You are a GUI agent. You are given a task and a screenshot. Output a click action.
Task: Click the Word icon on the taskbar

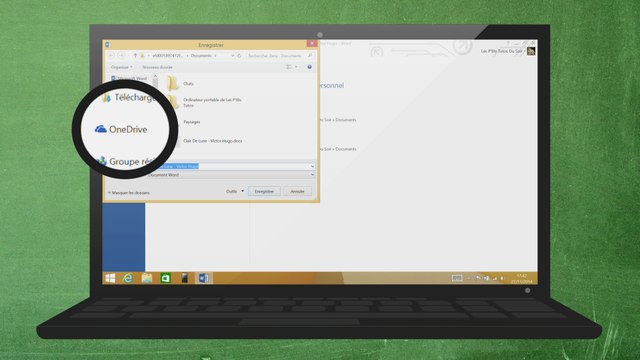[204, 278]
